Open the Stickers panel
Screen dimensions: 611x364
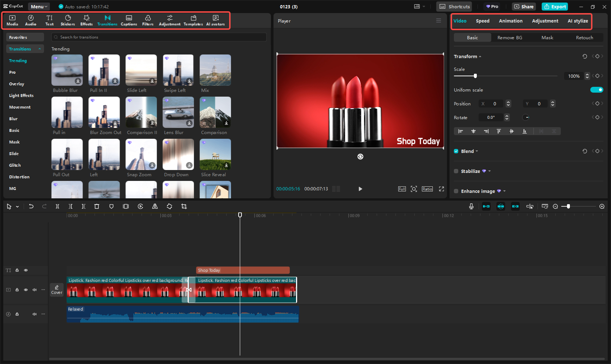click(x=68, y=20)
